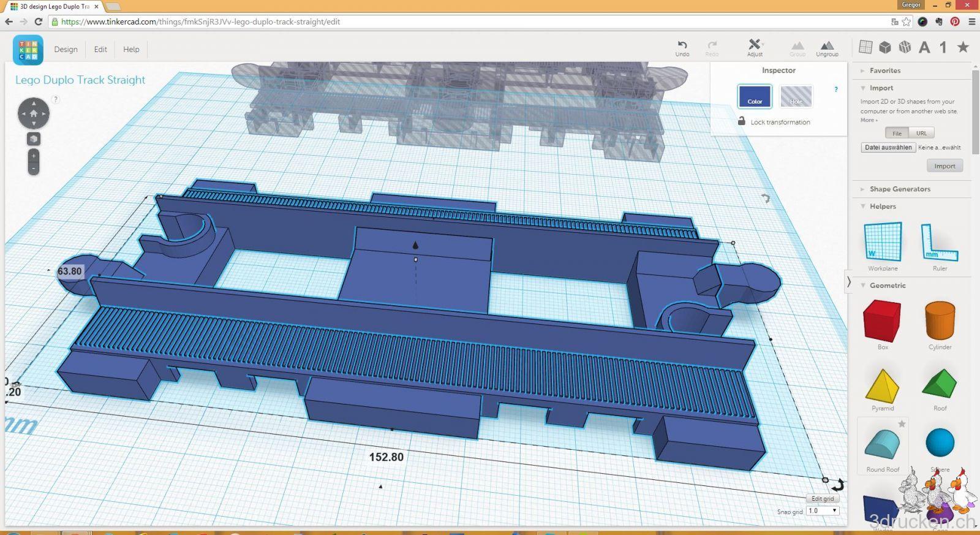Switch import source to File
The image size is (980, 535).
pos(897,133)
